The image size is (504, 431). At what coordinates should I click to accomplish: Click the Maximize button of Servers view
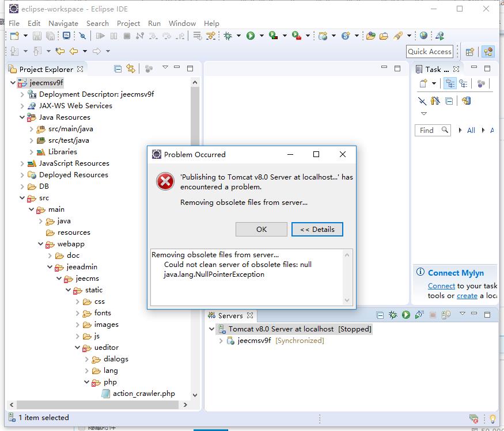click(x=487, y=314)
